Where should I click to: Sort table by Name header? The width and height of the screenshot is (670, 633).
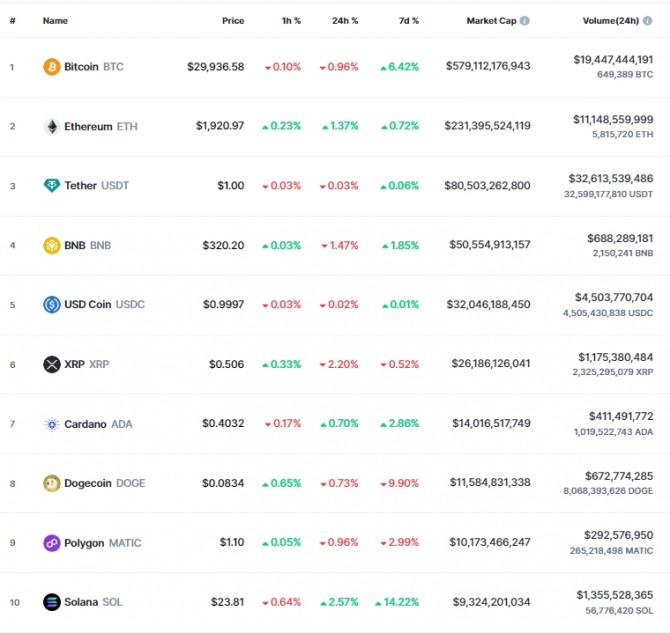click(55, 20)
